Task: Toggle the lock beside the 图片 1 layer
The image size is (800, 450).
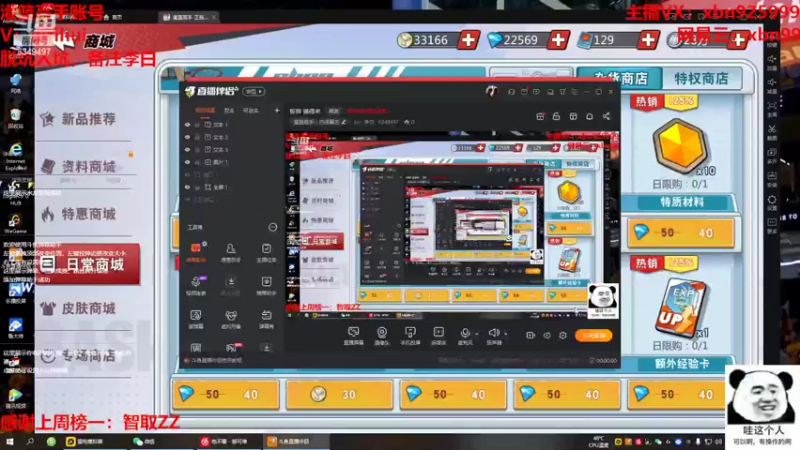Action: [197, 162]
